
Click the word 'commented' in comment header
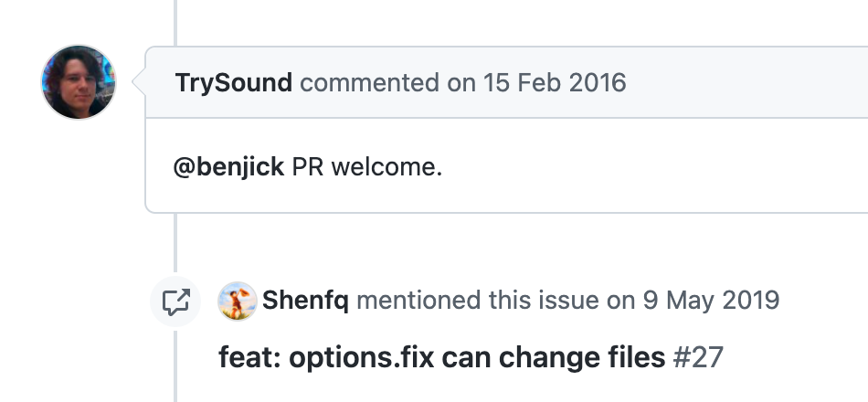(369, 82)
